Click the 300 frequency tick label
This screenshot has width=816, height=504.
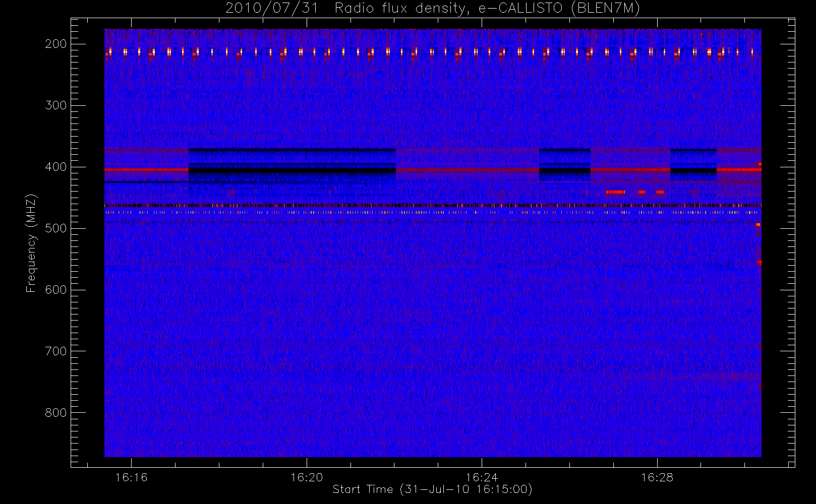point(56,105)
